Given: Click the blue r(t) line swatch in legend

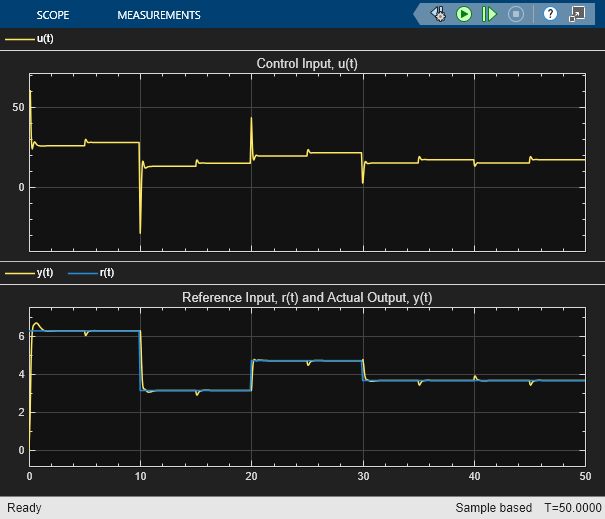Looking at the screenshot, I should 83,273.
